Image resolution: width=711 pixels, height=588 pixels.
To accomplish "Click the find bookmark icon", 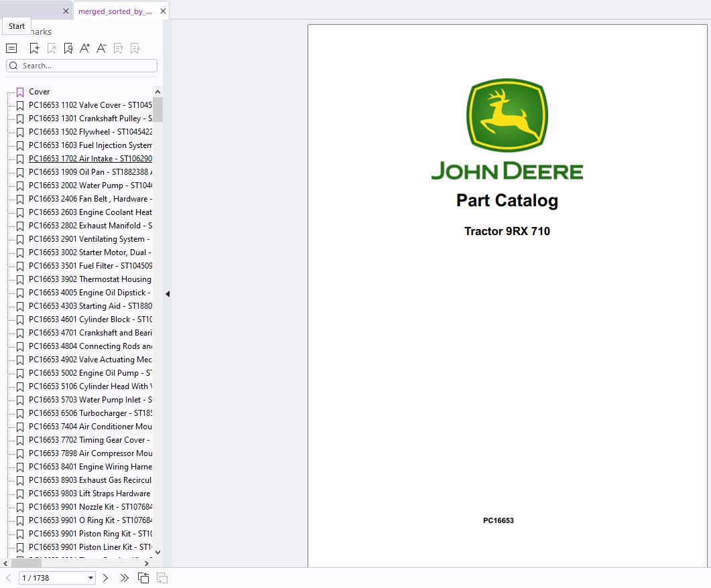I will [x=68, y=48].
